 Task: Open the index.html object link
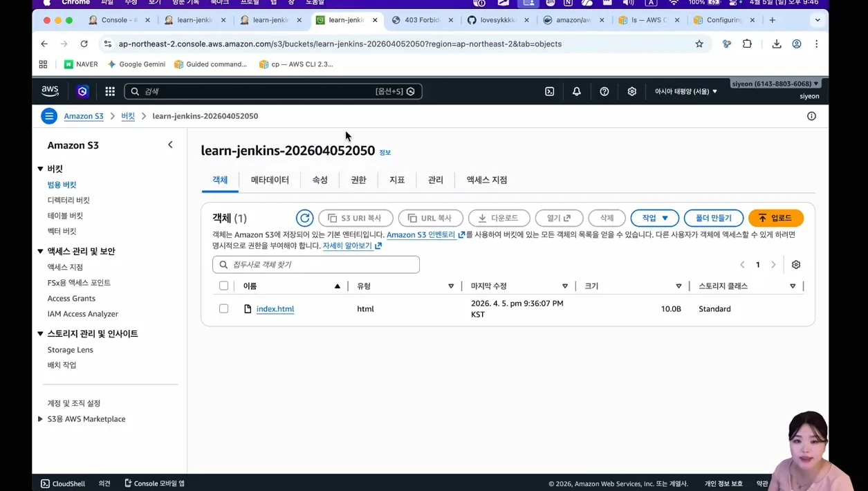(x=275, y=309)
